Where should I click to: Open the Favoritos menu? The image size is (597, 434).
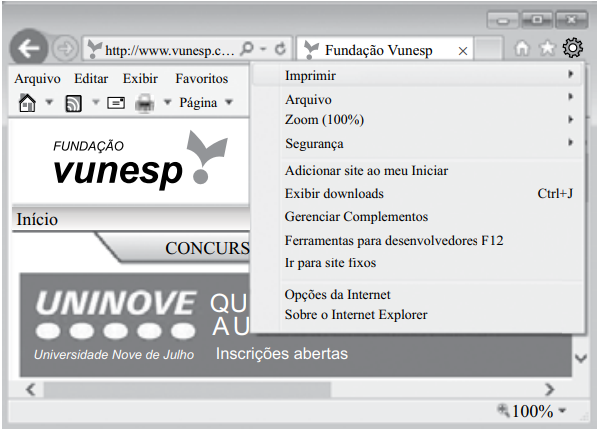[202, 79]
